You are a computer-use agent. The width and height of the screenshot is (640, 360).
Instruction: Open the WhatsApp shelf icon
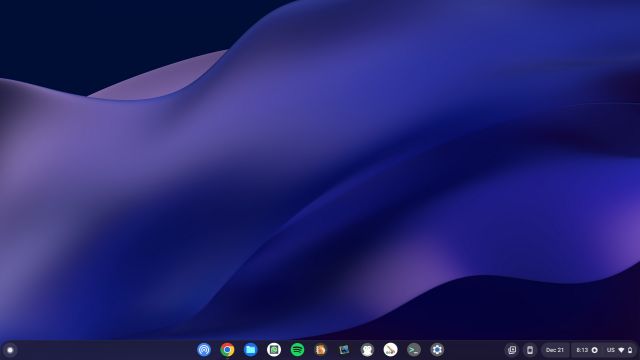[274, 350]
